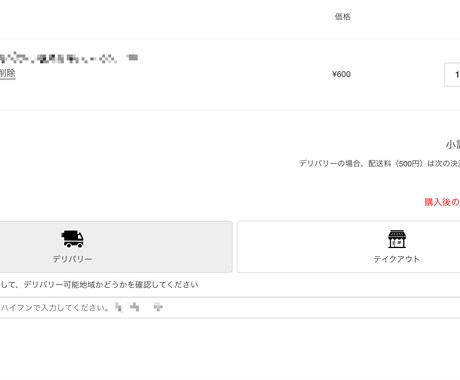Click the postal code input field
This screenshot has width=460, height=380.
click(x=230, y=308)
